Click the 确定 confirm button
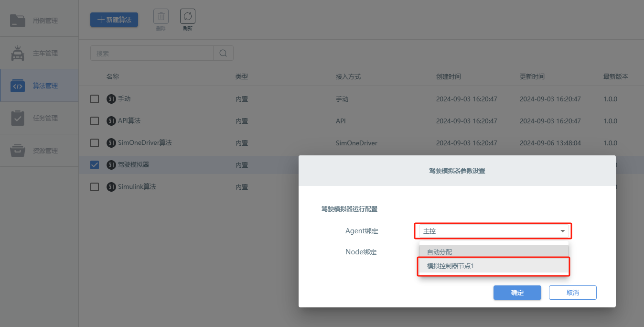 coord(517,293)
